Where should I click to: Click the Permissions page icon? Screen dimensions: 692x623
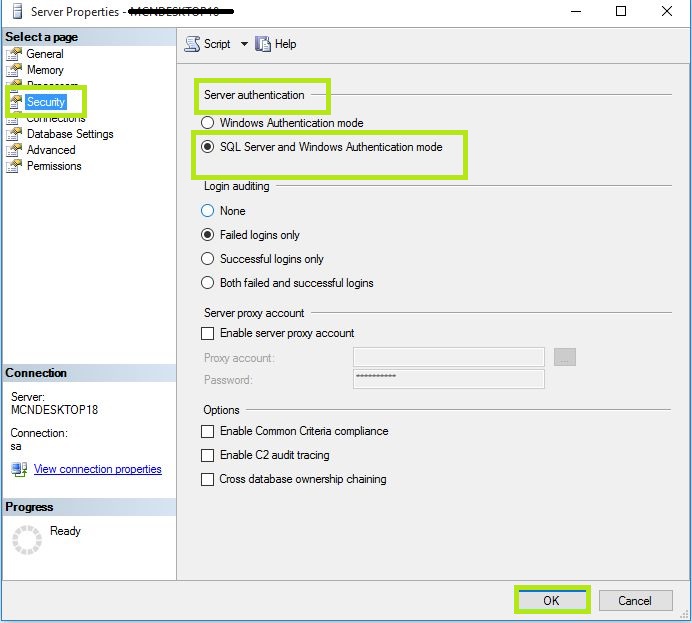pyautogui.click(x=14, y=166)
